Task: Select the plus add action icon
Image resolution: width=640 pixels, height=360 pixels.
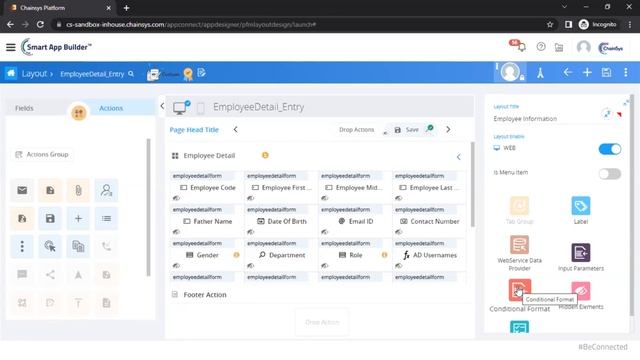Action: pos(78,218)
